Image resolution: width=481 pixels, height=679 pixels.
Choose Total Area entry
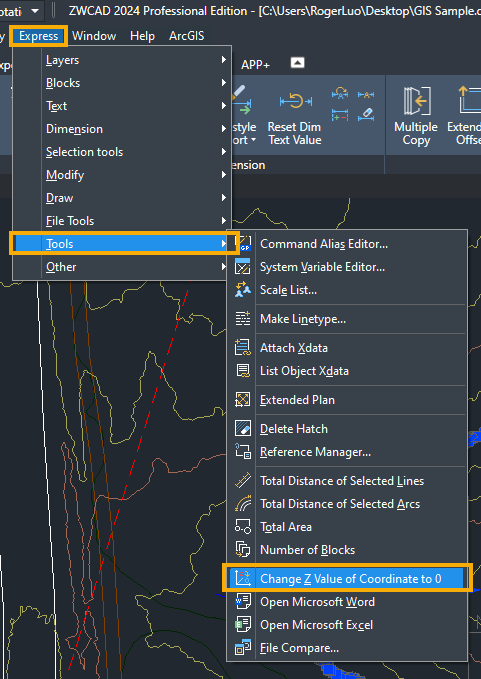347,527
